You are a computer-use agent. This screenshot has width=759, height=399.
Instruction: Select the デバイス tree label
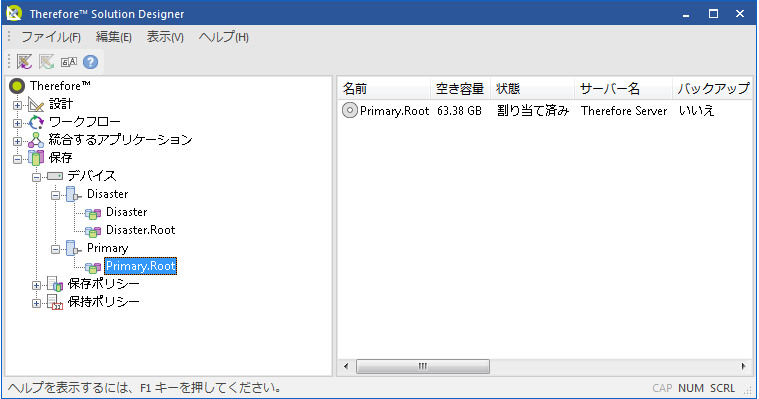coord(92,175)
